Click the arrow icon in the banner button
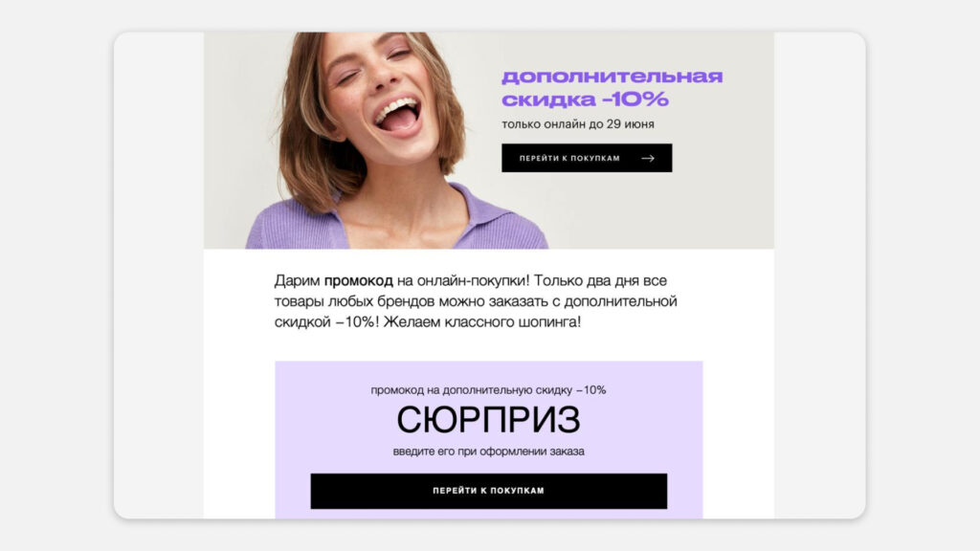Image resolution: width=980 pixels, height=551 pixels. click(648, 159)
